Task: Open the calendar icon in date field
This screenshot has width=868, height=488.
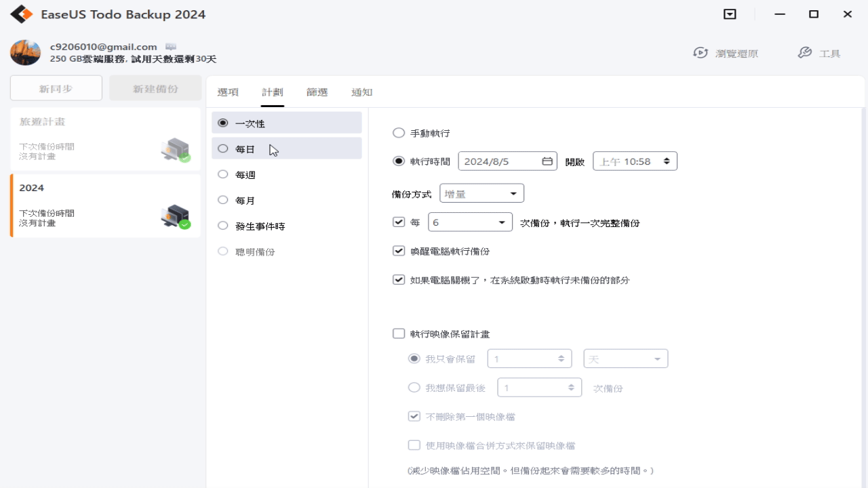Action: (x=547, y=161)
